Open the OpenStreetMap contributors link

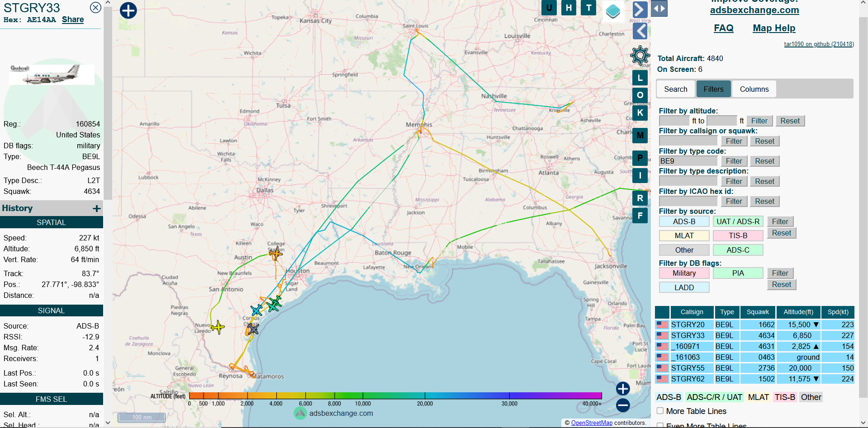coord(591,423)
